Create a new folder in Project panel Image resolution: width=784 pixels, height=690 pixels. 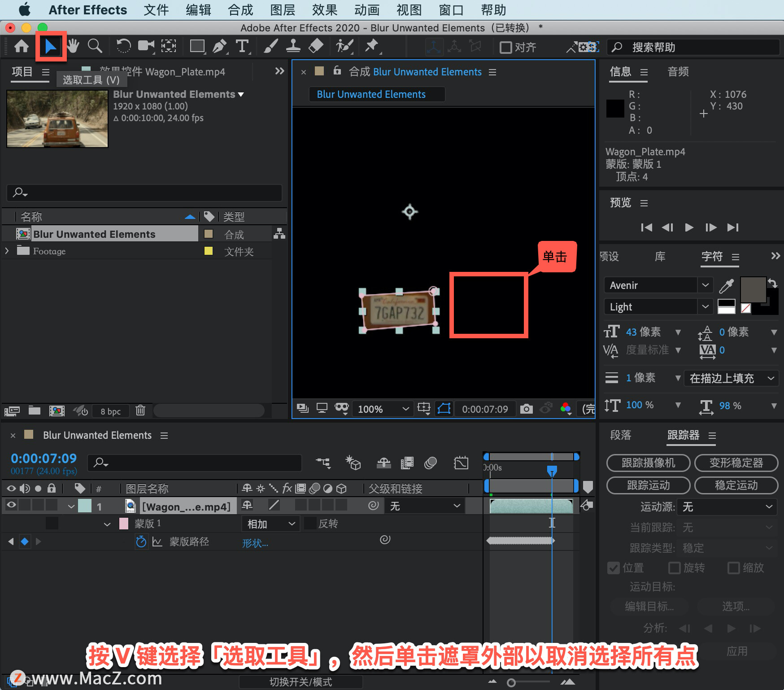pos(35,411)
